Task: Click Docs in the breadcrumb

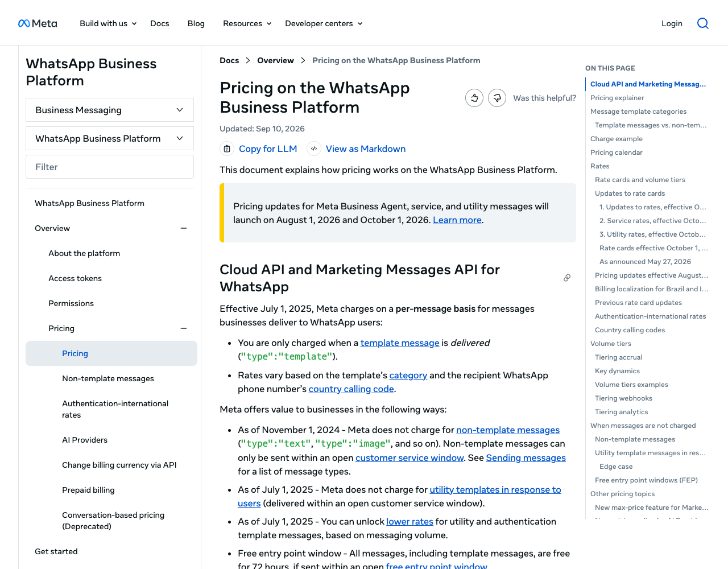Action: tap(229, 60)
